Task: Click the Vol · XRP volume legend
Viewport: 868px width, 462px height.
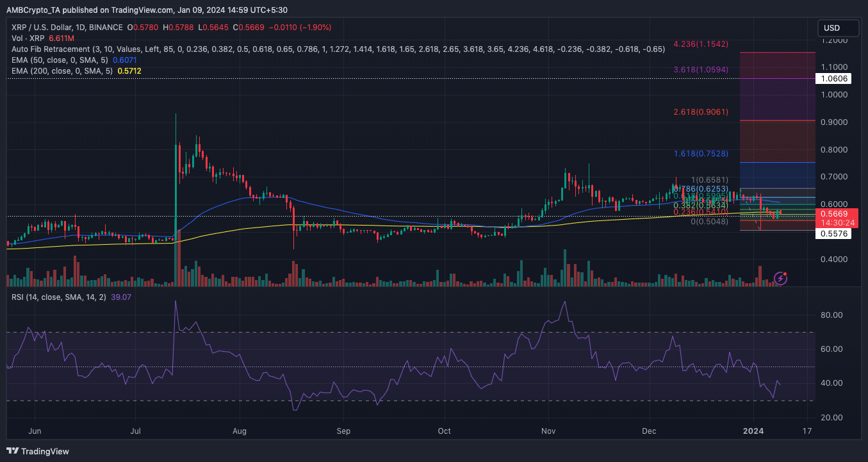Action: 28,38
